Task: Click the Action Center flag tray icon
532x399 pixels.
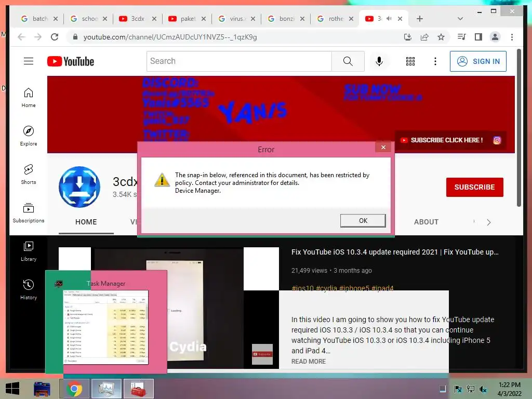Action: click(458, 389)
